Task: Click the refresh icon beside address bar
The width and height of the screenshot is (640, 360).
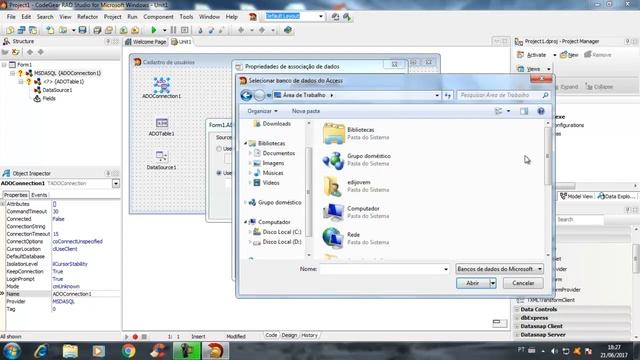Action: click(x=448, y=95)
